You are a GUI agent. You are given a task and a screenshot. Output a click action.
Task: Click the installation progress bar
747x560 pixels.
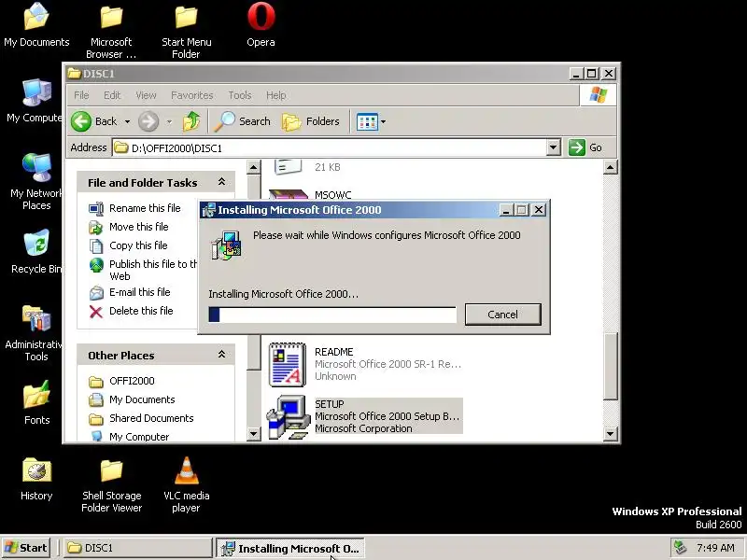point(332,315)
